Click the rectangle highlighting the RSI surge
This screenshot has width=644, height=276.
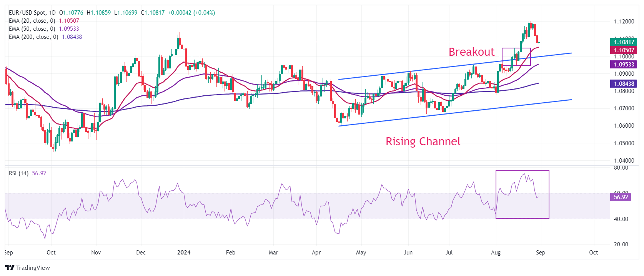pos(522,171)
